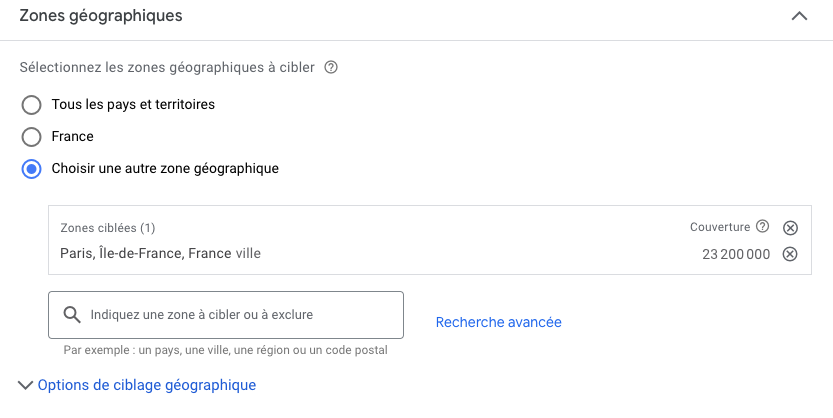Image resolution: width=833 pixels, height=418 pixels.
Task: Collapse the Zones géographiques section chevron
Action: pos(799,16)
